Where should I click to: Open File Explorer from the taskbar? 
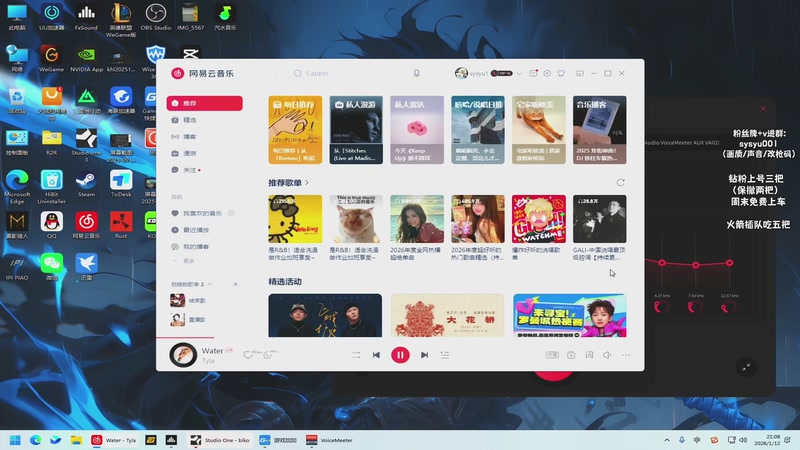point(76,440)
